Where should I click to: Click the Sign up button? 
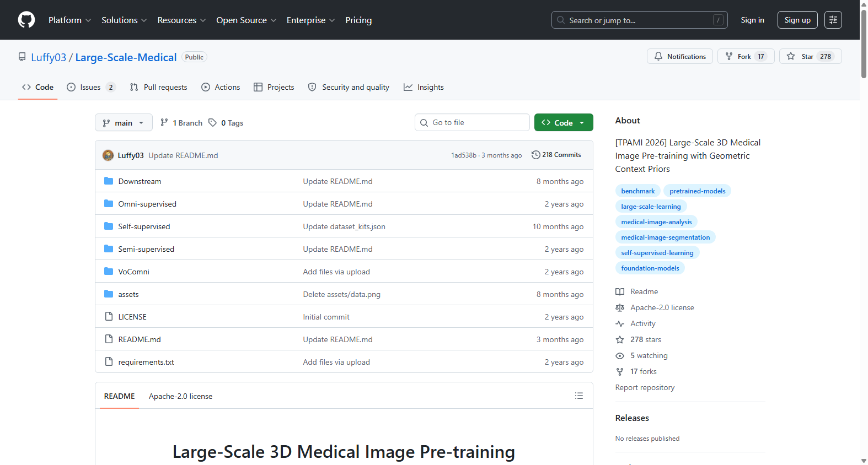pos(797,20)
